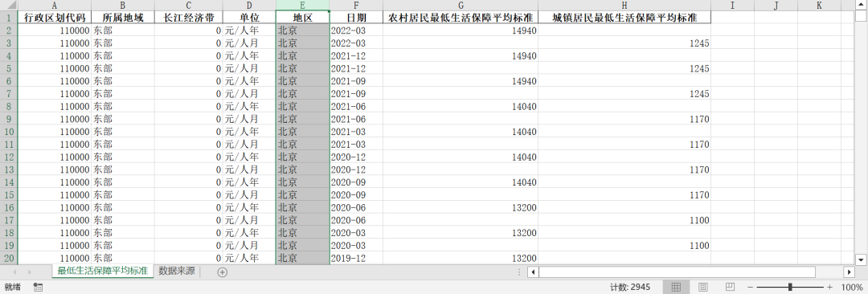Image resolution: width=868 pixels, height=294 pixels.
Task: Select column H header
Action: [x=624, y=5]
